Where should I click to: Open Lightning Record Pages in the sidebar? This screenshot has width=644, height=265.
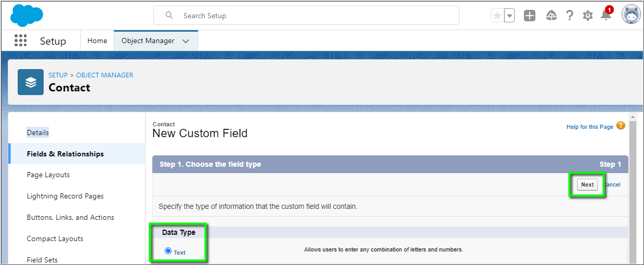point(65,196)
